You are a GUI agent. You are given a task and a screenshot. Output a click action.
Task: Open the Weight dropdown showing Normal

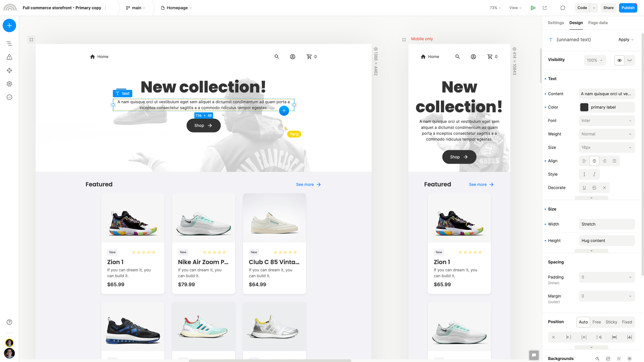607,134
